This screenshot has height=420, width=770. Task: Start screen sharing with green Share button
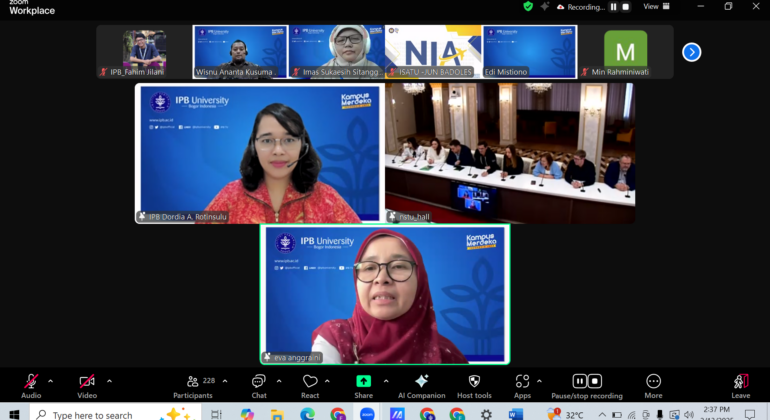[x=363, y=382]
